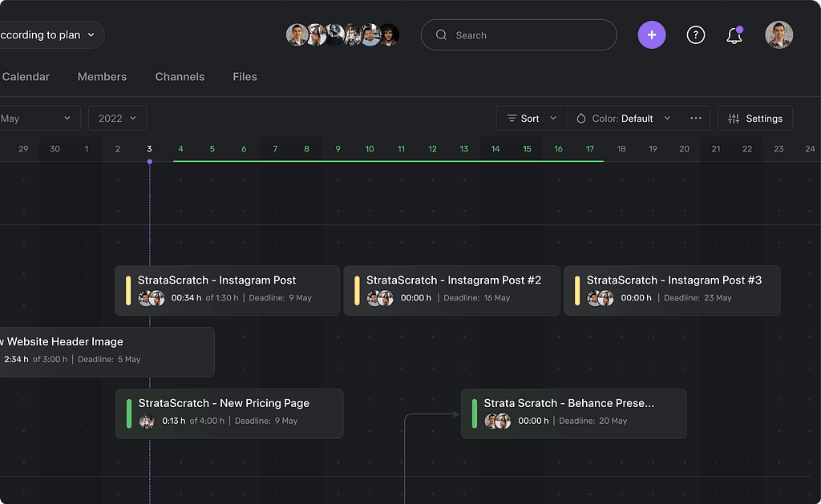Switch to the Channels tab

point(180,77)
